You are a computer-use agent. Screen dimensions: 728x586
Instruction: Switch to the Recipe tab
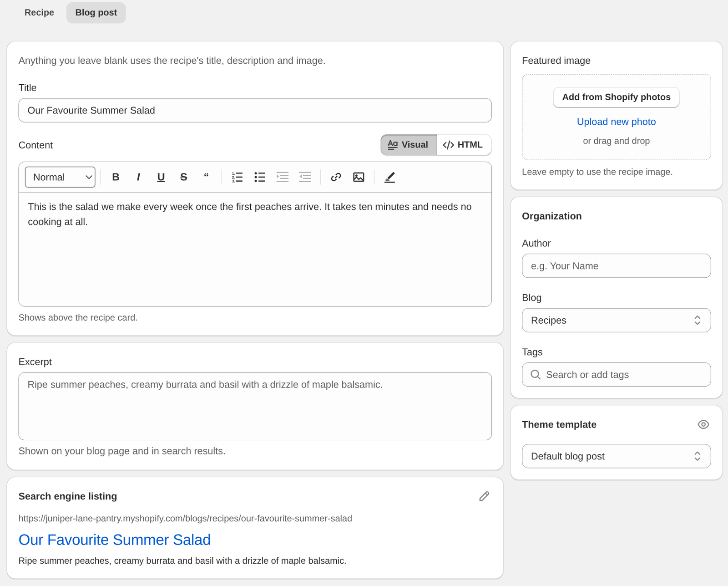coord(39,13)
